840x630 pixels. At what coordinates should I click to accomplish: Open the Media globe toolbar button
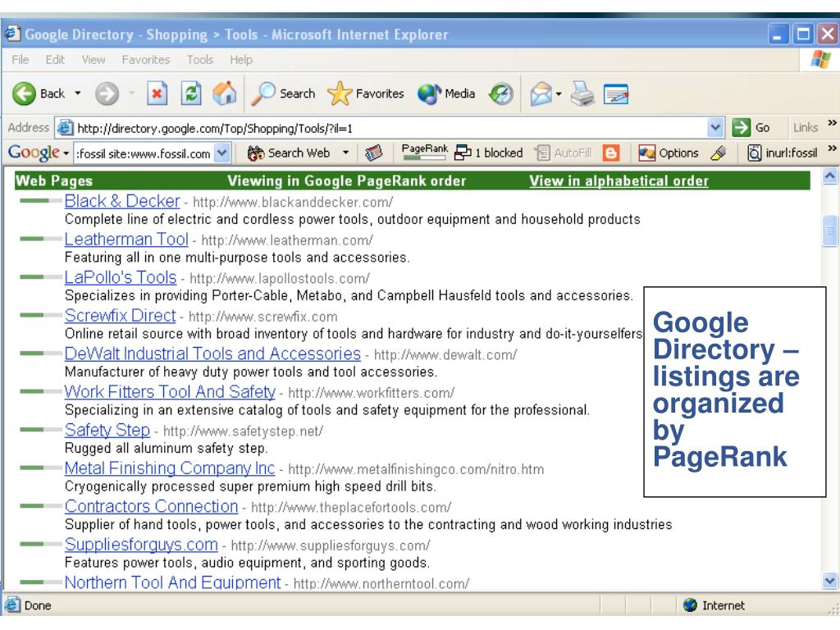(446, 94)
